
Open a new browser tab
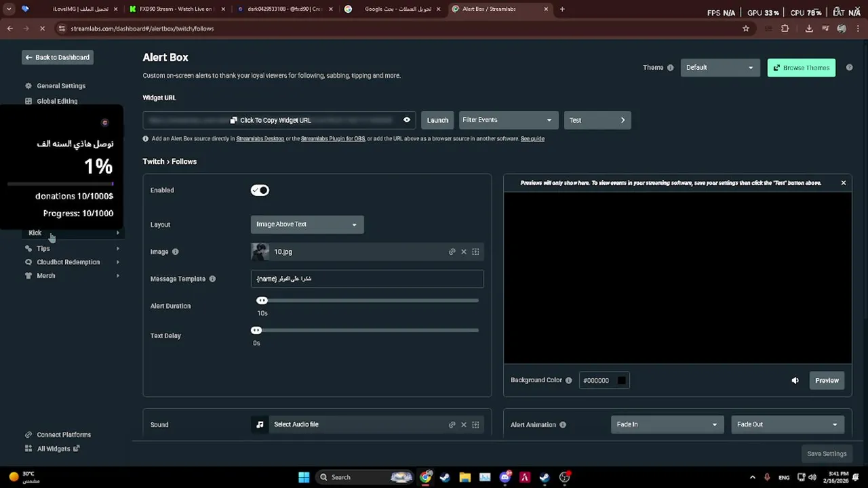coord(562,9)
